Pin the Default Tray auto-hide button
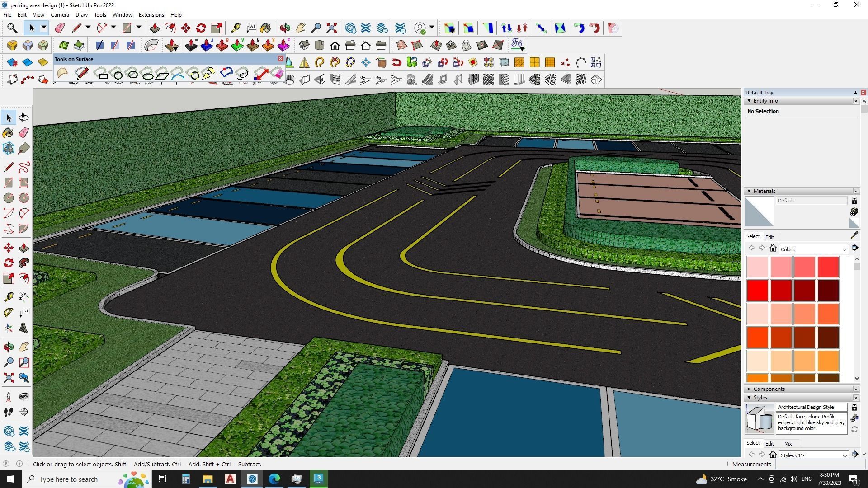 pos(855,93)
